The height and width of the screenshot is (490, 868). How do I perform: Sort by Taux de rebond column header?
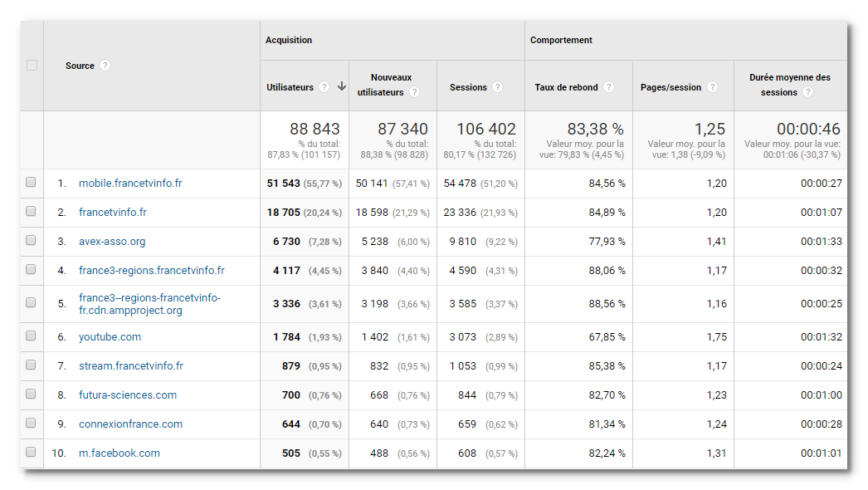pyautogui.click(x=566, y=87)
